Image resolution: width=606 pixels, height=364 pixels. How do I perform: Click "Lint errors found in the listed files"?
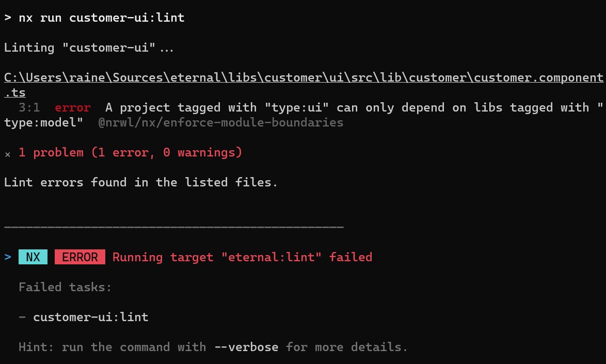[x=140, y=182]
